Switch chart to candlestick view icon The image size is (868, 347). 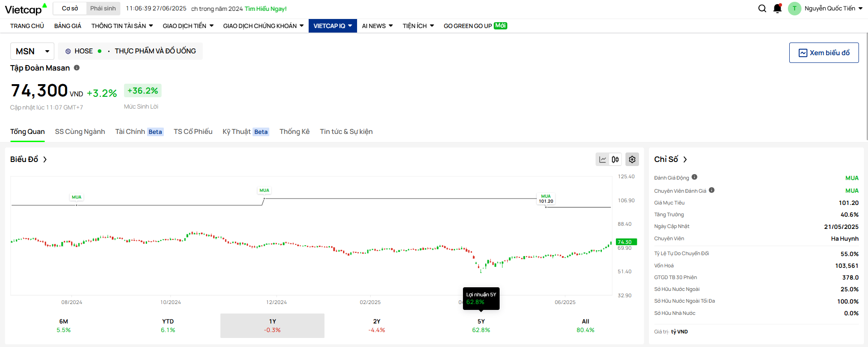coord(615,159)
